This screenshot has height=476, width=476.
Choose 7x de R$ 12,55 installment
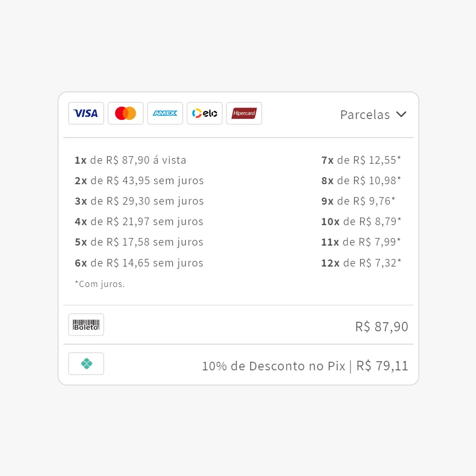(x=361, y=160)
